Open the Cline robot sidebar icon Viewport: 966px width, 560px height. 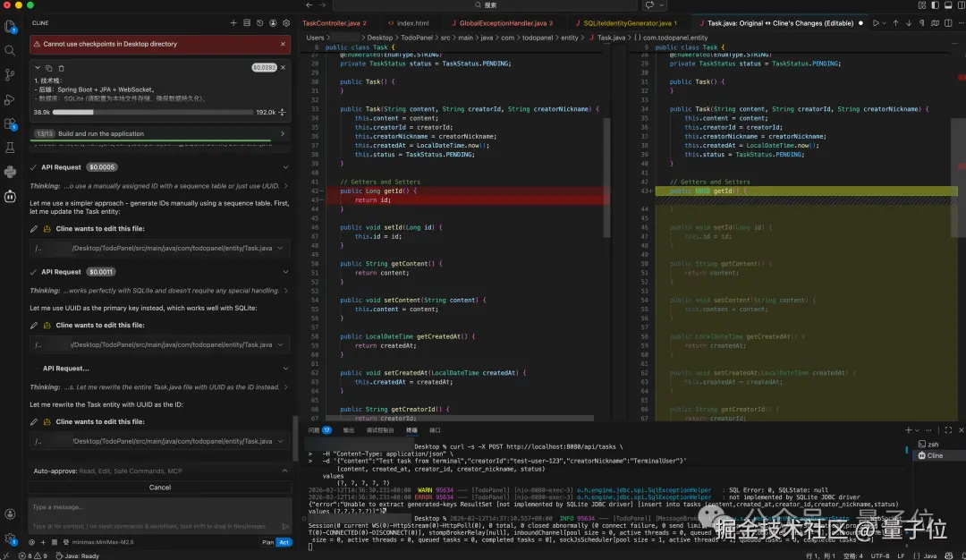[x=11, y=195]
